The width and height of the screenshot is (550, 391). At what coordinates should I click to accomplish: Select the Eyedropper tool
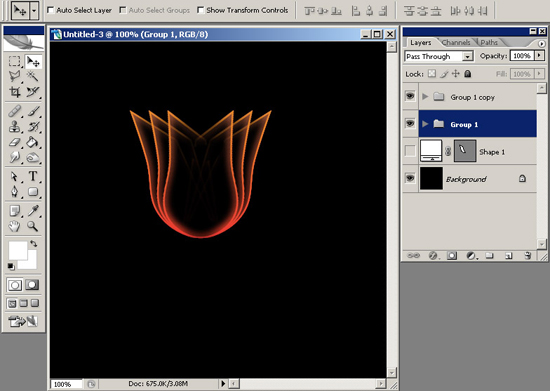click(33, 211)
